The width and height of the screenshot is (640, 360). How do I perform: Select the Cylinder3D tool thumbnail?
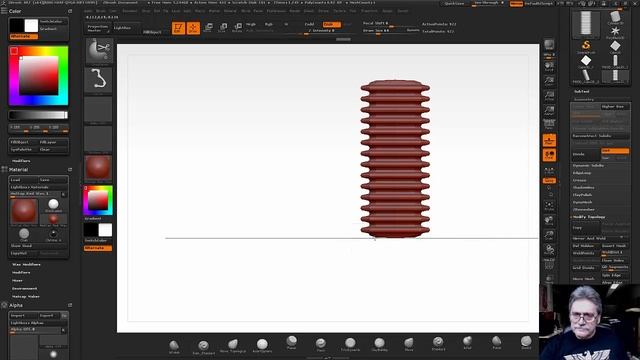tap(615, 18)
